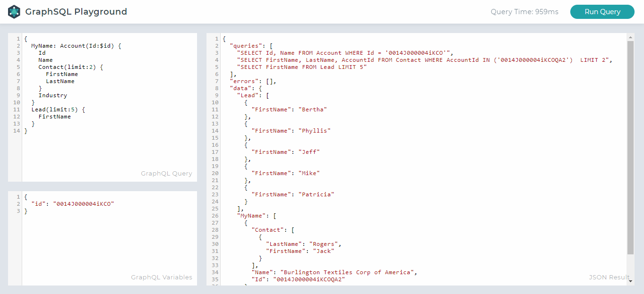Click the Run Query button

coord(602,11)
